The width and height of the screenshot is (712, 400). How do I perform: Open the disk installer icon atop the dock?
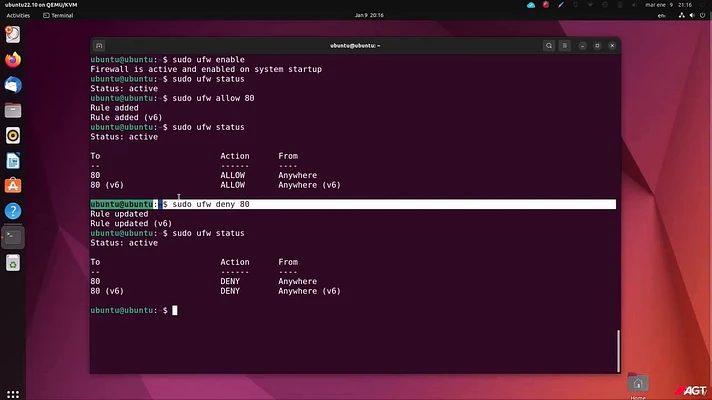pyautogui.click(x=13, y=35)
